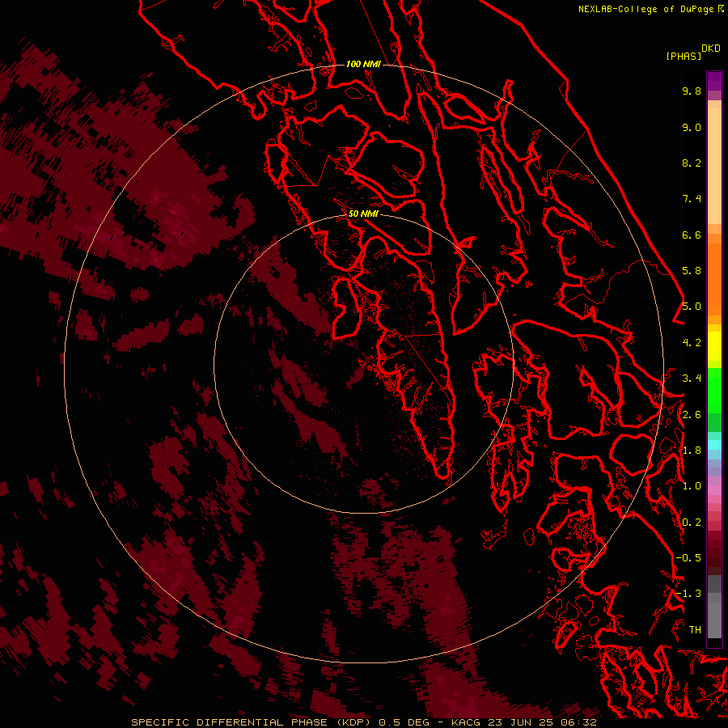Click the 23 JUN 25 06:32 timestamp
This screenshot has height=728, width=728.
coord(542,722)
